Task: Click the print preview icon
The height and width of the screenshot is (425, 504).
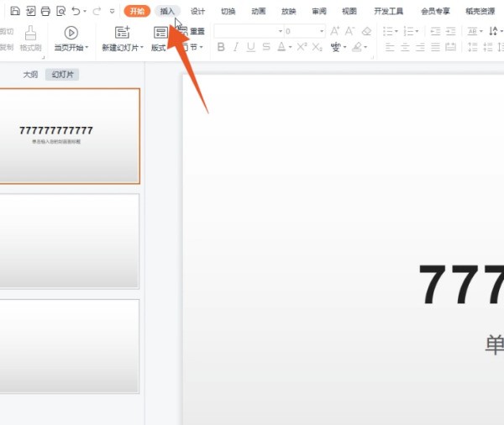Action: (x=60, y=11)
